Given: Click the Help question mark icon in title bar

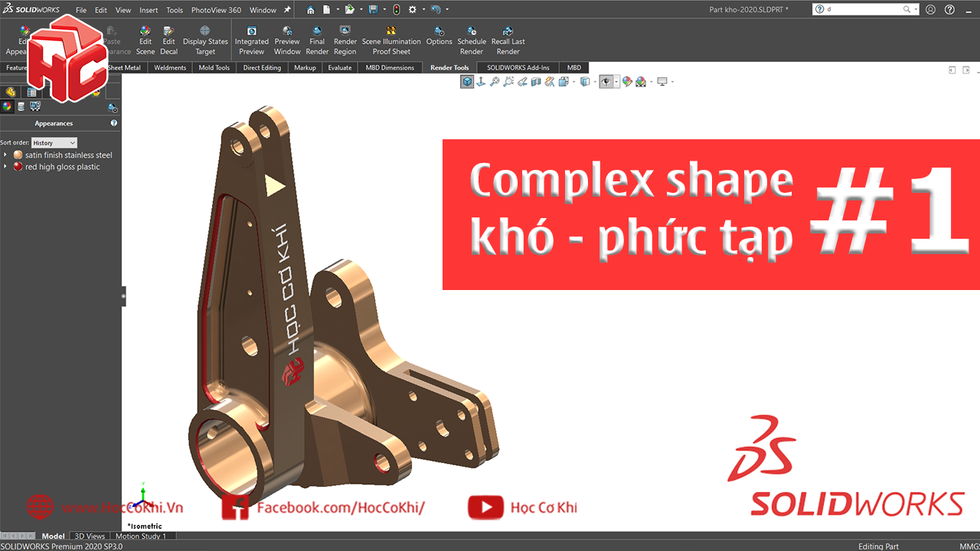Looking at the screenshot, I should 949,10.
